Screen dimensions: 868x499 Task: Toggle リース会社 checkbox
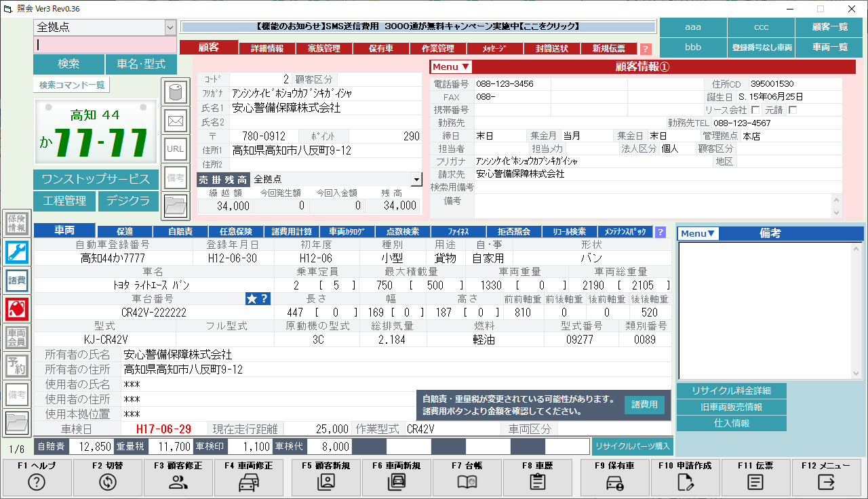755,109
